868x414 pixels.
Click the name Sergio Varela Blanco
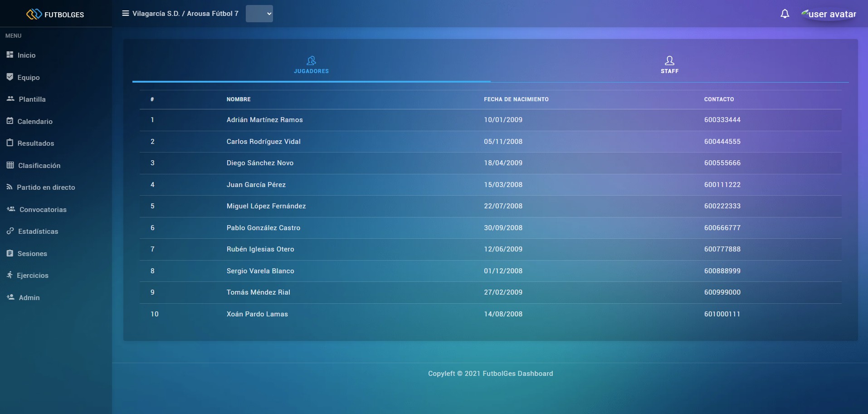click(260, 271)
